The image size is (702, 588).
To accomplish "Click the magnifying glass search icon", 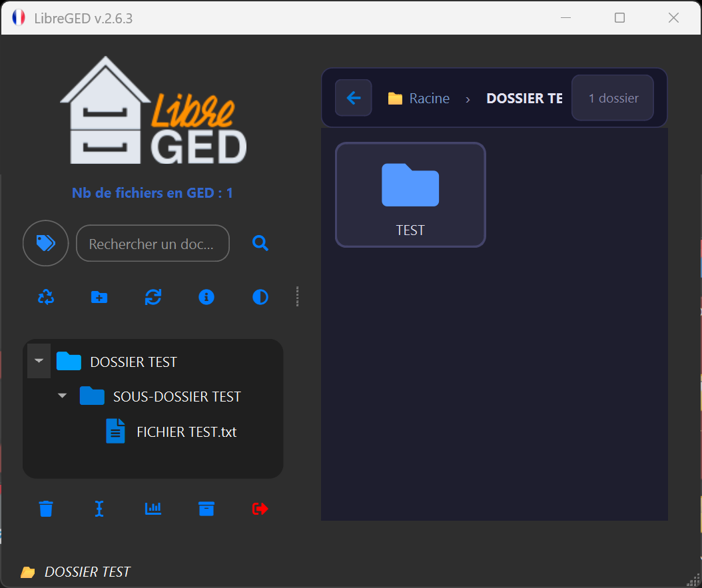I will [x=260, y=244].
